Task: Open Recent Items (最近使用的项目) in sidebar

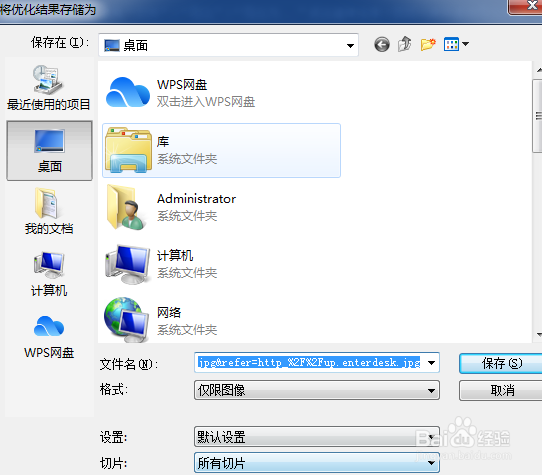Action: [x=49, y=88]
